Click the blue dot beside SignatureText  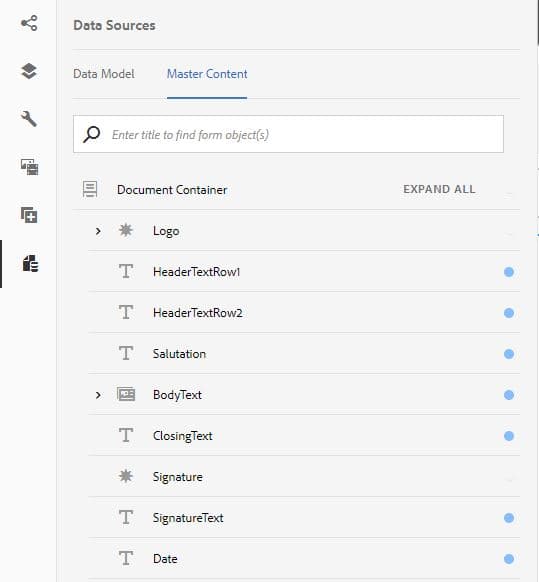(509, 518)
